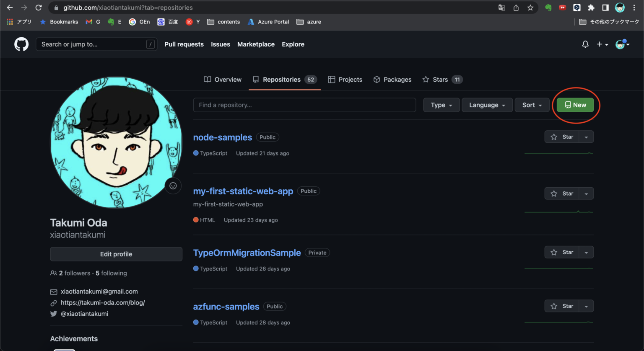This screenshot has width=644, height=351.
Task: Open the Marketplace menu item
Action: [x=256, y=44]
